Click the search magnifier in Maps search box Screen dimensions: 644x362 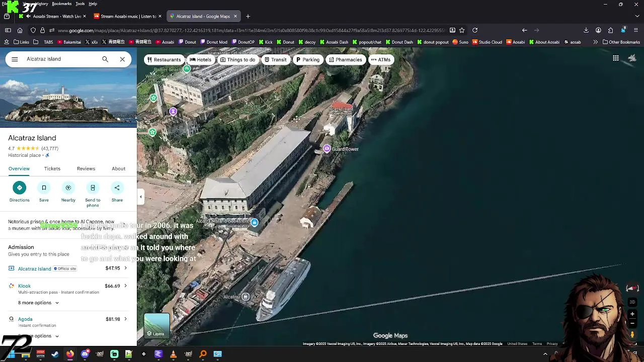[x=105, y=59]
